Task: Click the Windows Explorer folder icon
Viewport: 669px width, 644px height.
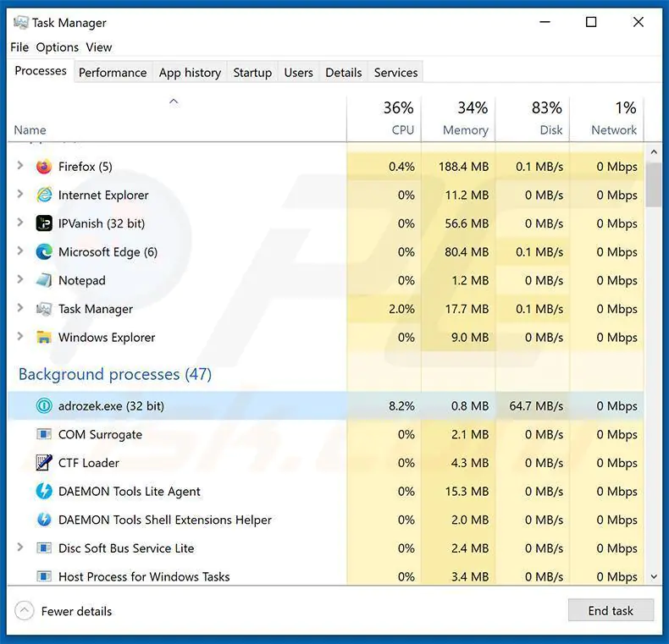Action: point(44,338)
